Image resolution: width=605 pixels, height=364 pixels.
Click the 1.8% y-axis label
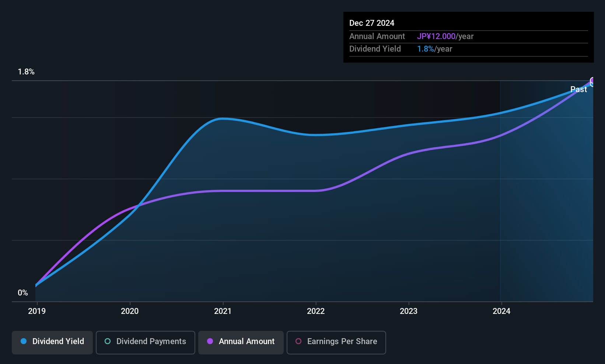pos(26,72)
